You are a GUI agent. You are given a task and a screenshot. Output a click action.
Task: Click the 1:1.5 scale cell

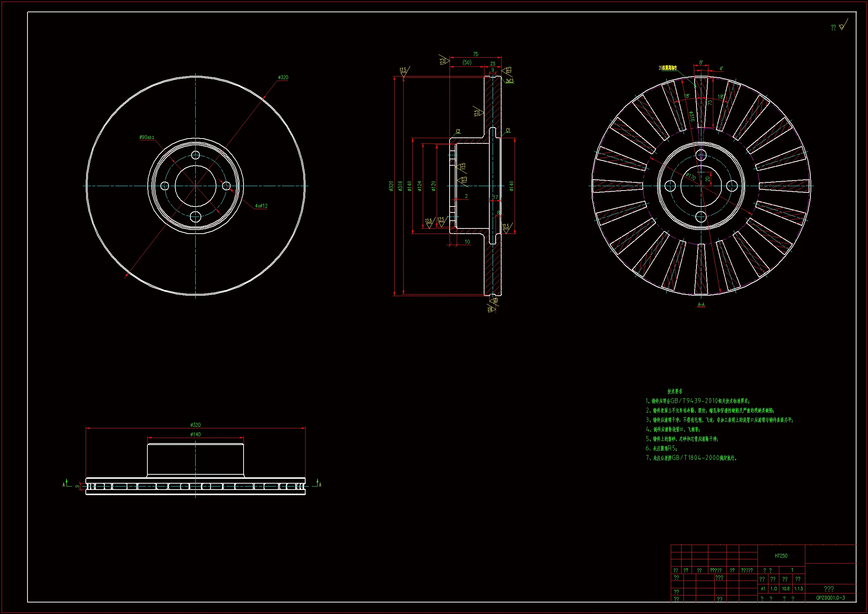(799, 589)
